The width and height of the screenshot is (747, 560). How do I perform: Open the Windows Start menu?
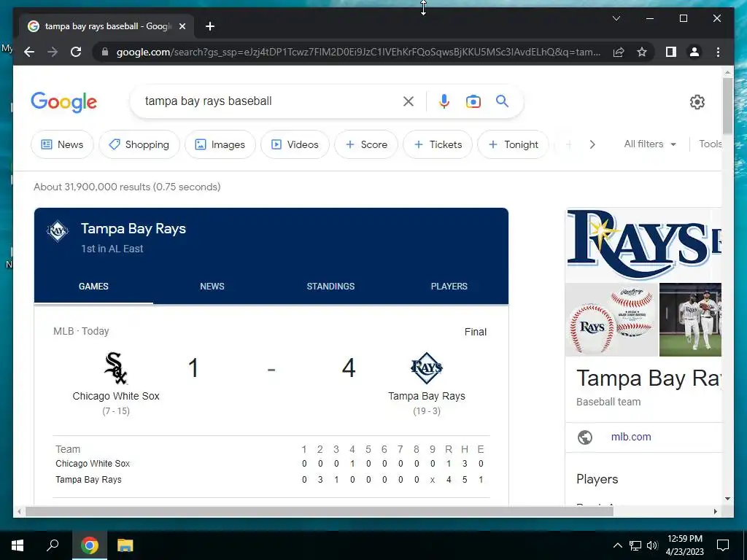pos(18,545)
